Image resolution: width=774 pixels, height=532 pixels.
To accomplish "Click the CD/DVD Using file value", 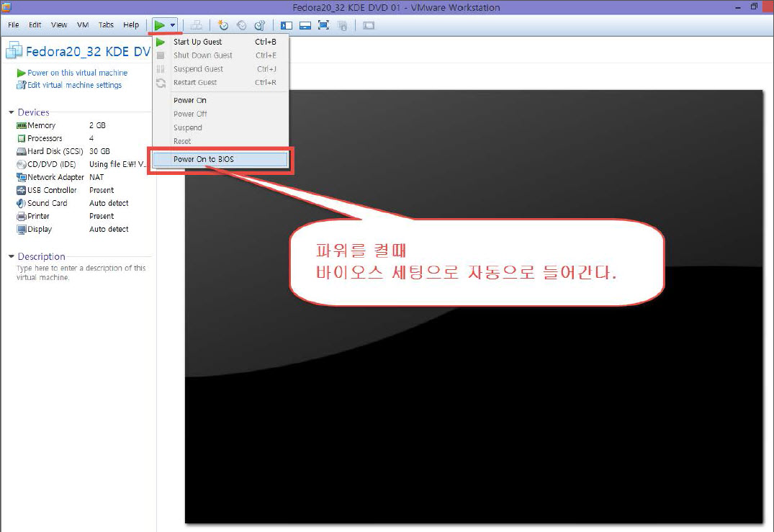I will coord(117,164).
